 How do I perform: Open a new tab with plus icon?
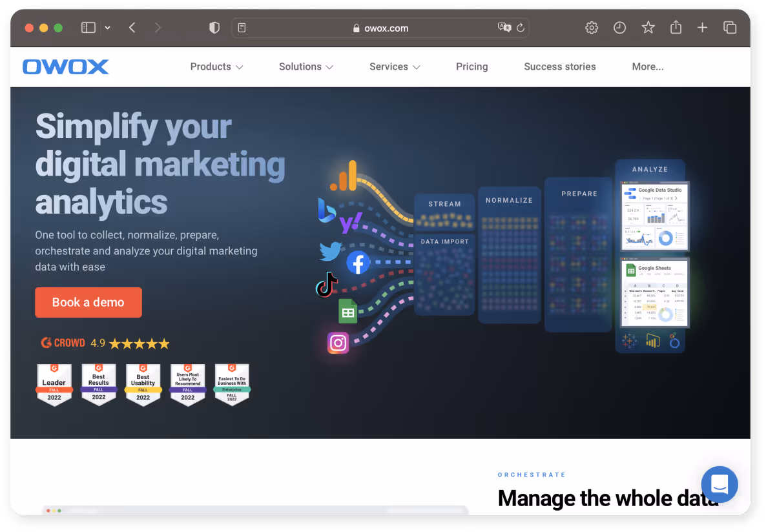703,28
